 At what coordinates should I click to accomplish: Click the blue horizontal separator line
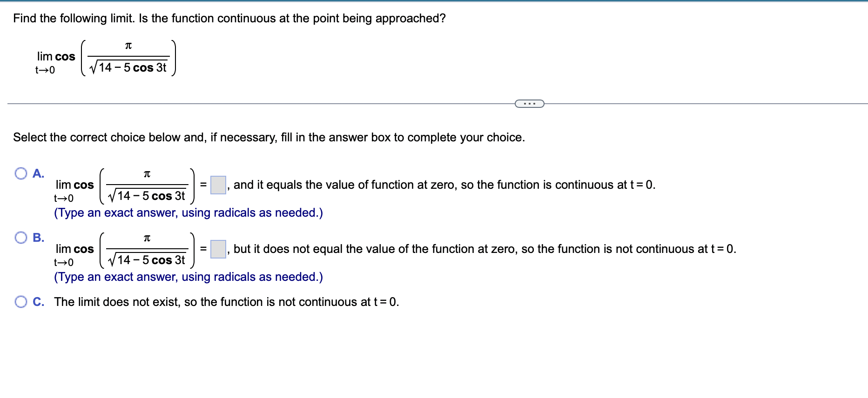point(434,2)
